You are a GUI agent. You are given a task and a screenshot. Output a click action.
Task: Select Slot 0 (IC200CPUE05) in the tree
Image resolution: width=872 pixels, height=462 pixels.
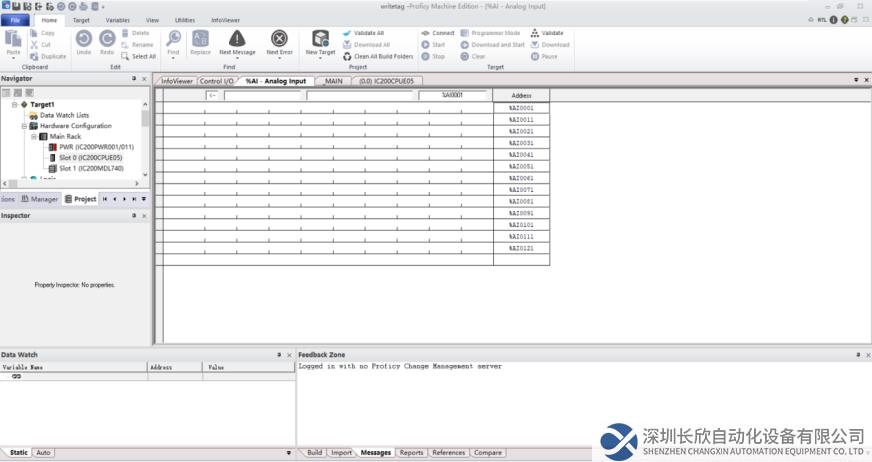[x=90, y=158]
